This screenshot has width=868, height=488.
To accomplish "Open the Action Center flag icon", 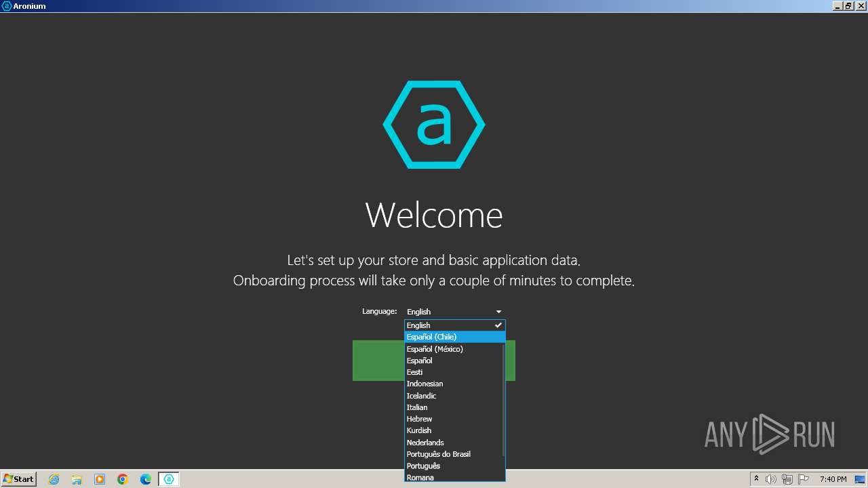I will tap(804, 479).
